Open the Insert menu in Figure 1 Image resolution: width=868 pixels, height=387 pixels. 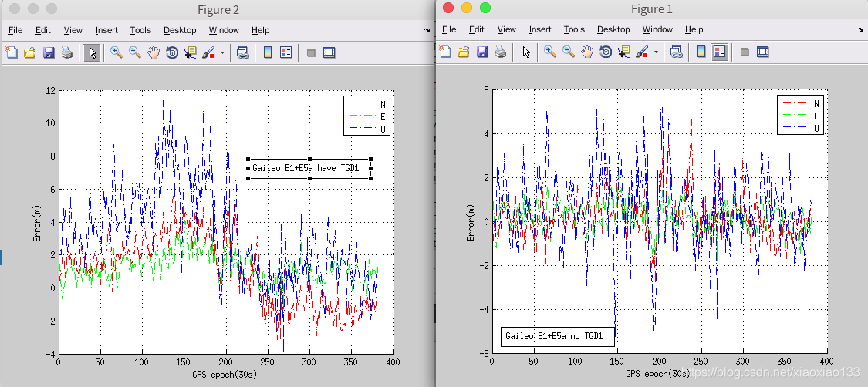(x=540, y=29)
